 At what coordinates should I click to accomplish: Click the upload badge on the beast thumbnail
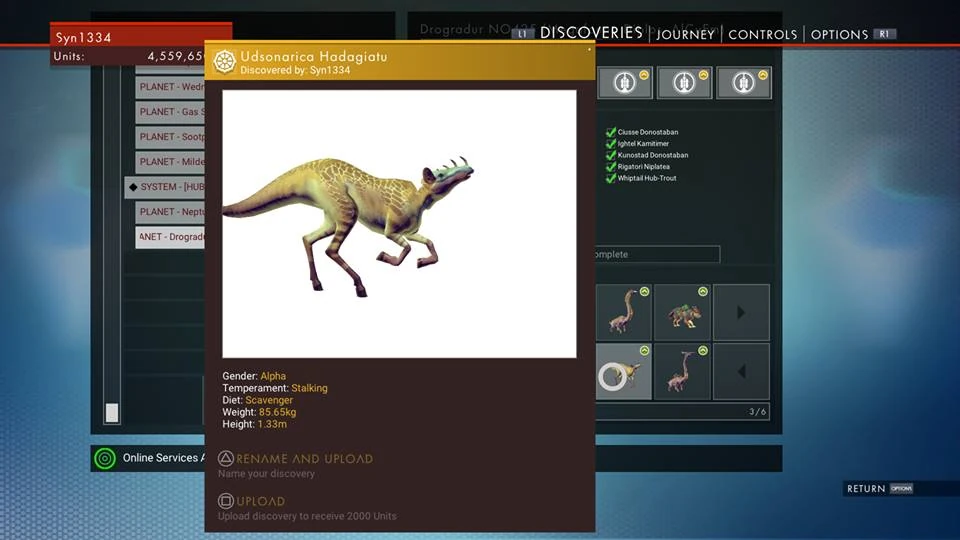tap(703, 291)
